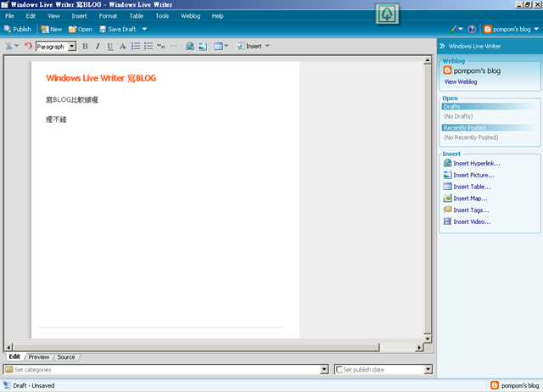Open the pompom's blog selector in toolbar
This screenshot has width=543, height=392.
511,29
